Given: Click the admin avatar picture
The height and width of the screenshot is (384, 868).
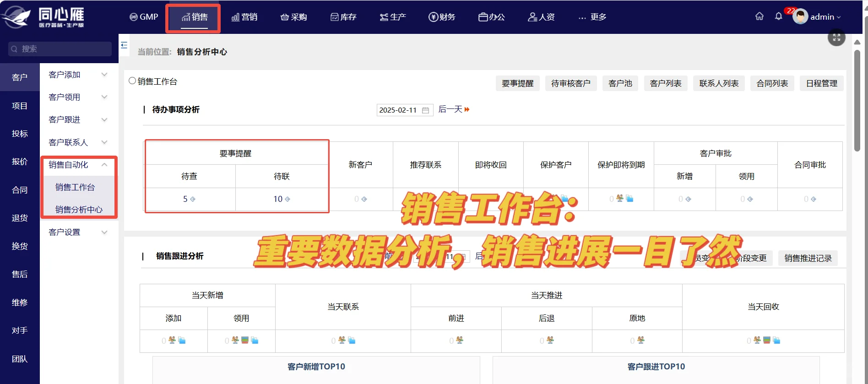Looking at the screenshot, I should click(800, 16).
